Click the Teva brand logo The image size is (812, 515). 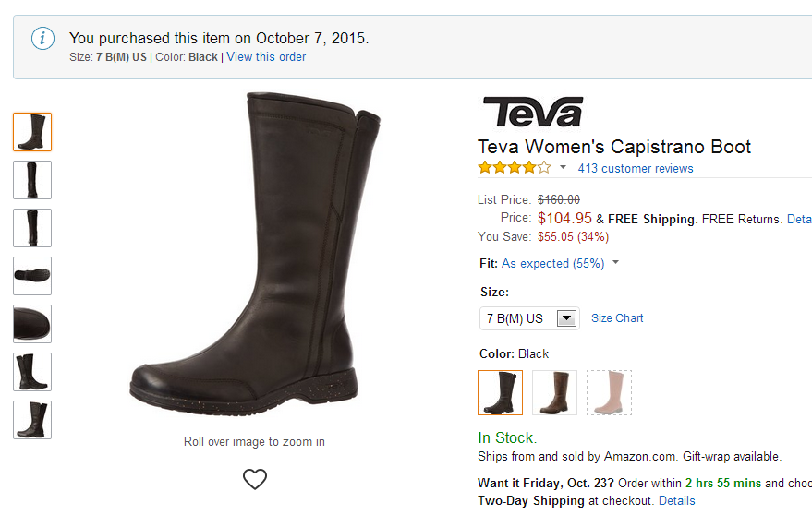(533, 112)
